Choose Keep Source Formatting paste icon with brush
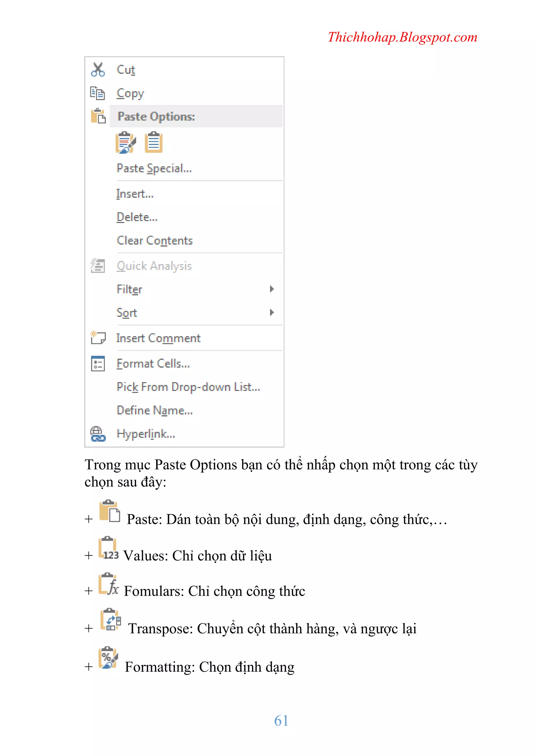 pyautogui.click(x=125, y=143)
